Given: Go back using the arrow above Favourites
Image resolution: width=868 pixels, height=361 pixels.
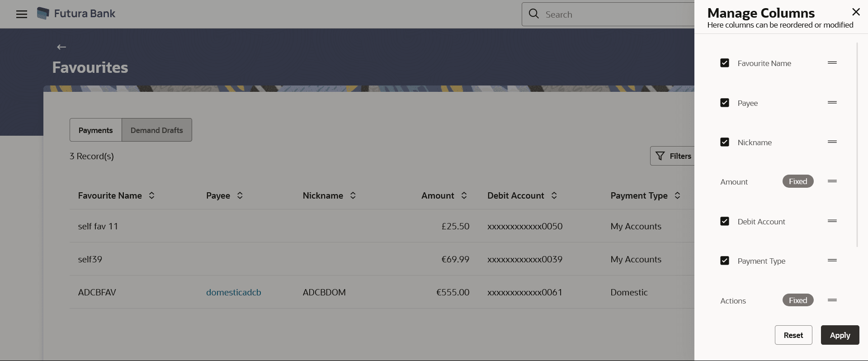Looking at the screenshot, I should pyautogui.click(x=61, y=47).
